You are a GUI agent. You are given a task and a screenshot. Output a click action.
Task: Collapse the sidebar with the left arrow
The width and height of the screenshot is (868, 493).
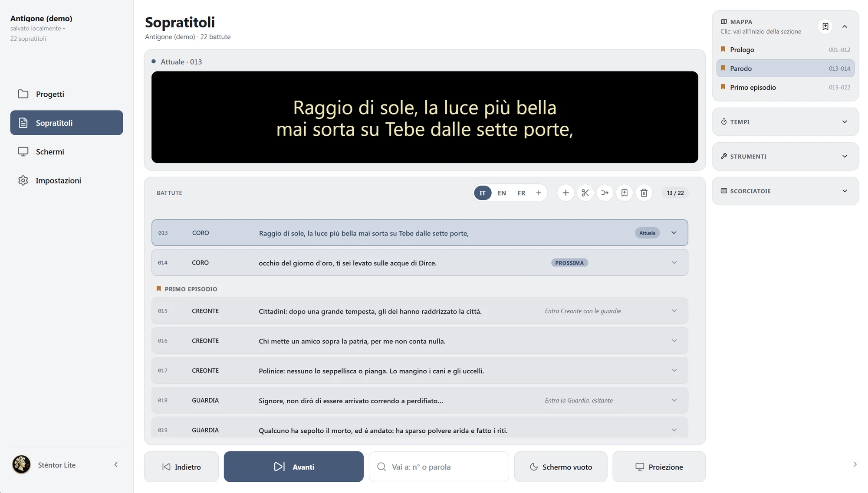pyautogui.click(x=116, y=465)
